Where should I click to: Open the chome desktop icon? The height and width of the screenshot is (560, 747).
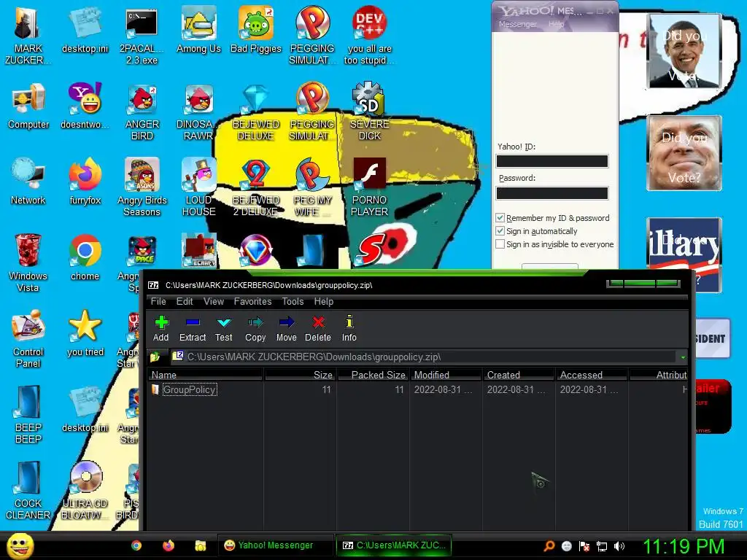click(x=85, y=259)
